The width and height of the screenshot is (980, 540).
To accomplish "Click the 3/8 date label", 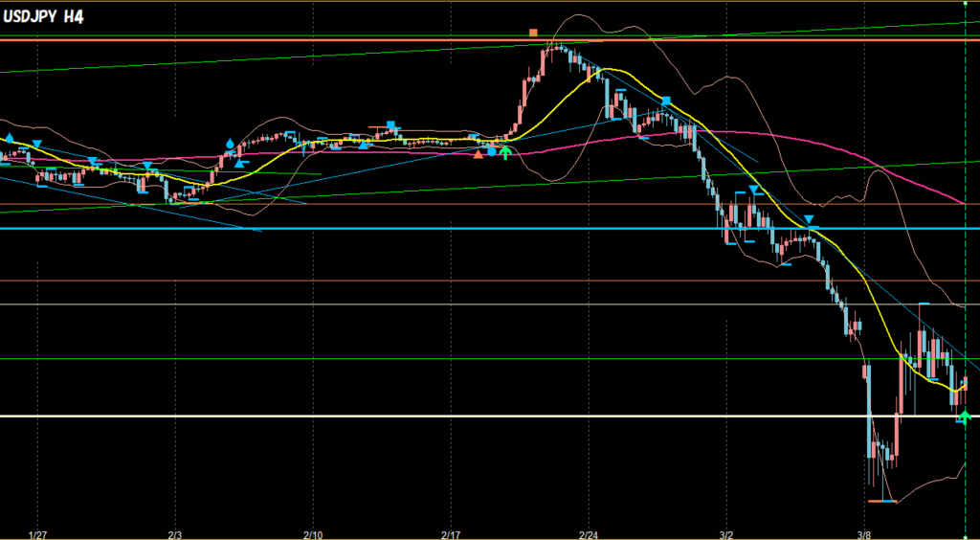I will [864, 535].
